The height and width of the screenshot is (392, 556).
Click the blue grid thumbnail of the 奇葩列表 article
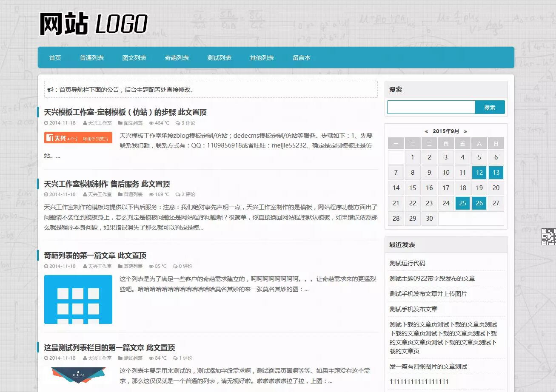click(78, 299)
